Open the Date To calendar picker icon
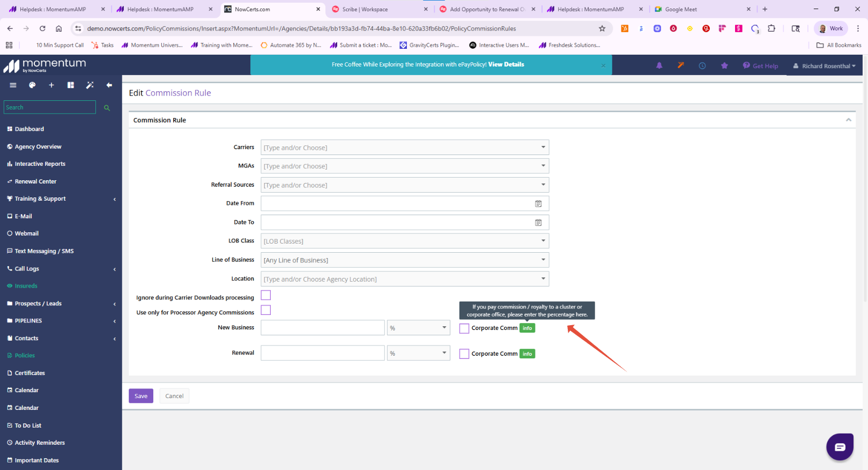Screen dimensions: 868x470 (538, 223)
